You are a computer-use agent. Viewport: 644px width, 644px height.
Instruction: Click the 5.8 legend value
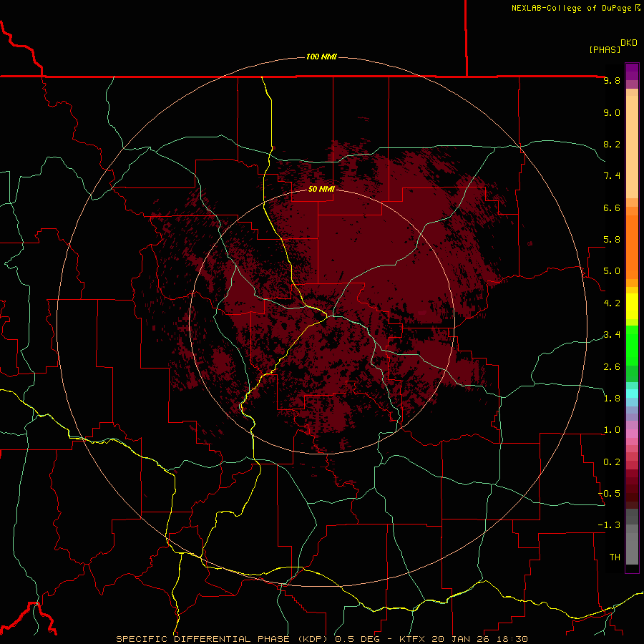612,240
